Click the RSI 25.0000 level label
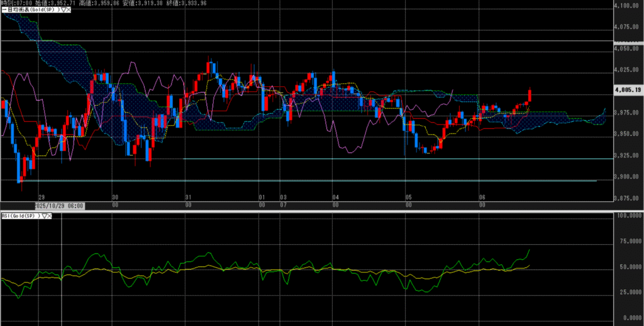The width and height of the screenshot is (644, 326). (x=626, y=293)
